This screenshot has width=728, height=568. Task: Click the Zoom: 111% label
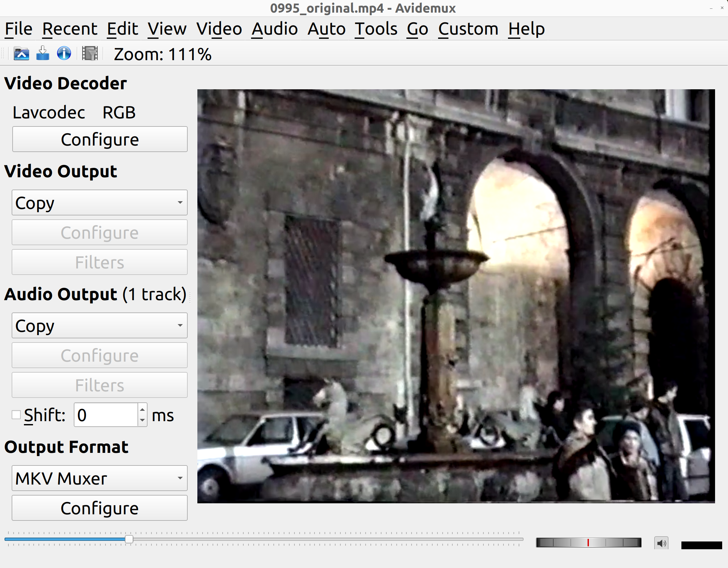[163, 54]
